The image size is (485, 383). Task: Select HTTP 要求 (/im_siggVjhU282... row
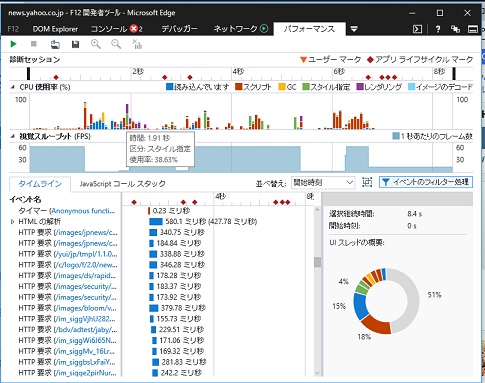tap(67, 319)
